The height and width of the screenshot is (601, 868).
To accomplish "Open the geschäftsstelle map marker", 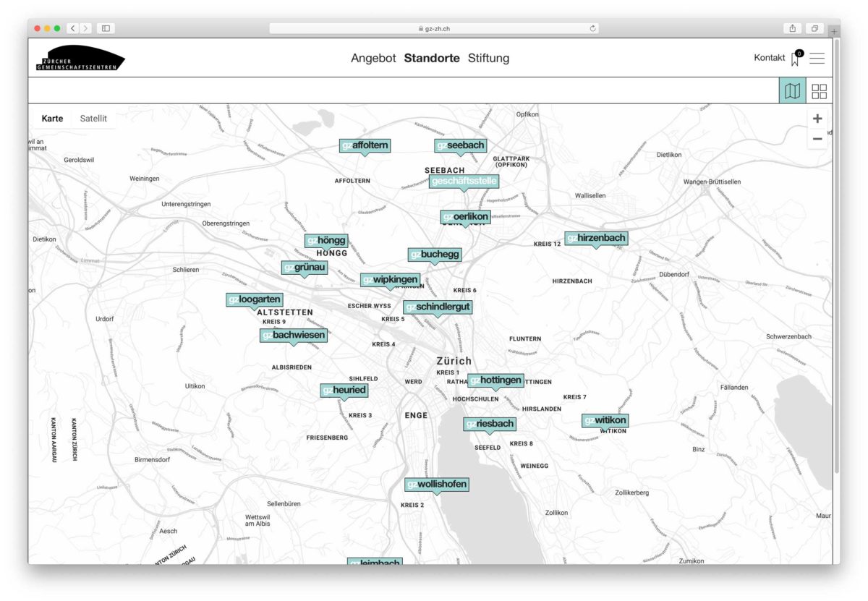I will tap(464, 181).
